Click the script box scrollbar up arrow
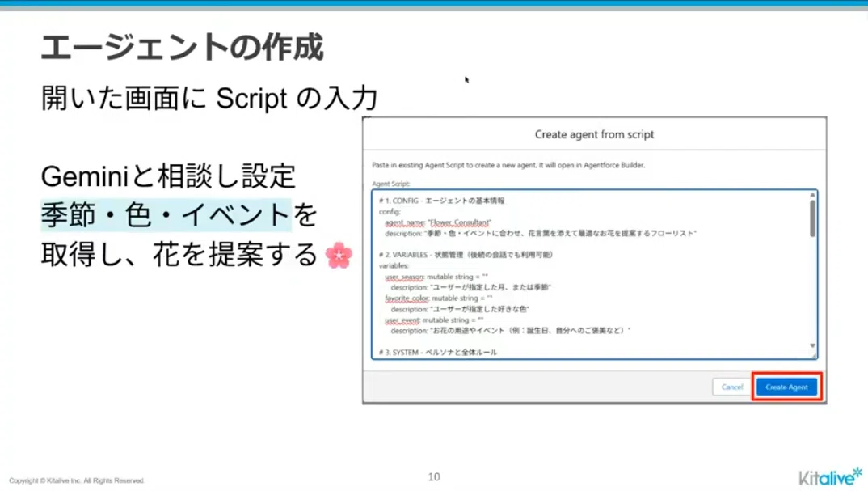Image resolution: width=868 pixels, height=491 pixels. 812,195
